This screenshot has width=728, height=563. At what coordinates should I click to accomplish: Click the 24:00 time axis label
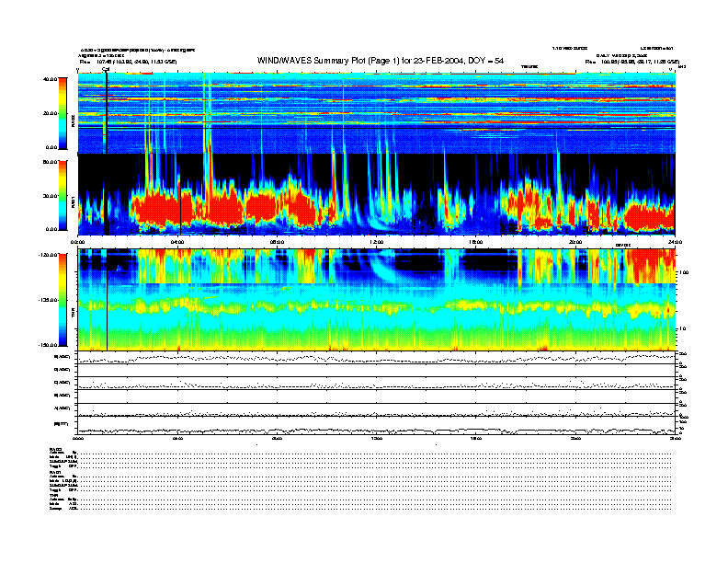[674, 242]
